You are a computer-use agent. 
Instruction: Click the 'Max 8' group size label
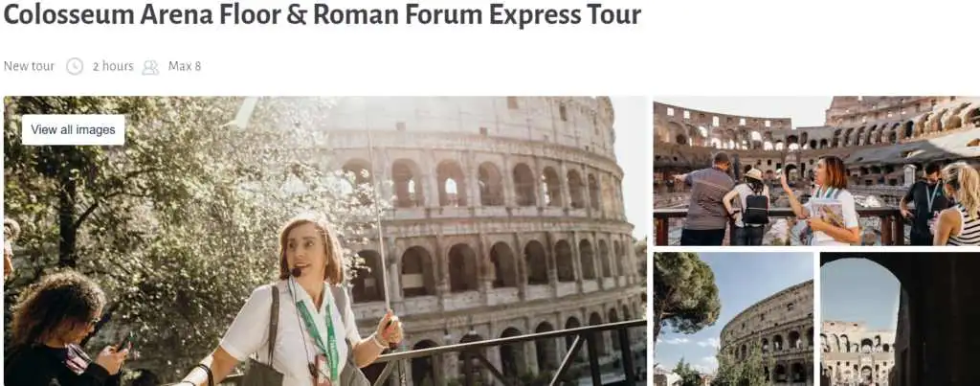click(185, 66)
